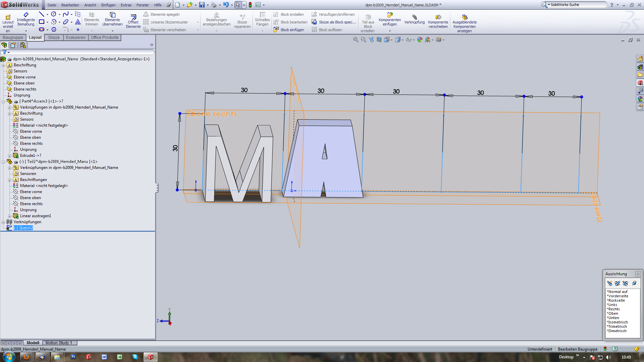Select the Circle sketch tool
The height and width of the screenshot is (362, 644).
tap(54, 14)
